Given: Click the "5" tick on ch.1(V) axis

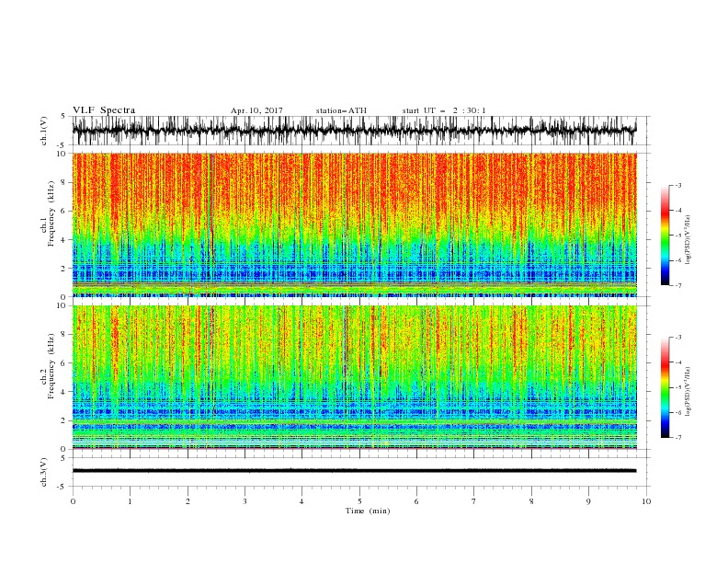Looking at the screenshot, I should pos(63,117).
